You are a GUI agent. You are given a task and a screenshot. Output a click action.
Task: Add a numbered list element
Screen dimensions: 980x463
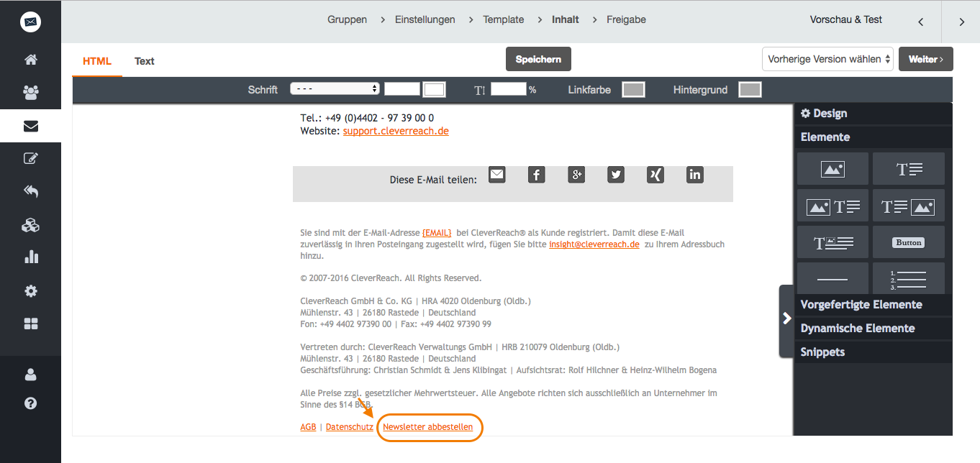[x=909, y=278]
